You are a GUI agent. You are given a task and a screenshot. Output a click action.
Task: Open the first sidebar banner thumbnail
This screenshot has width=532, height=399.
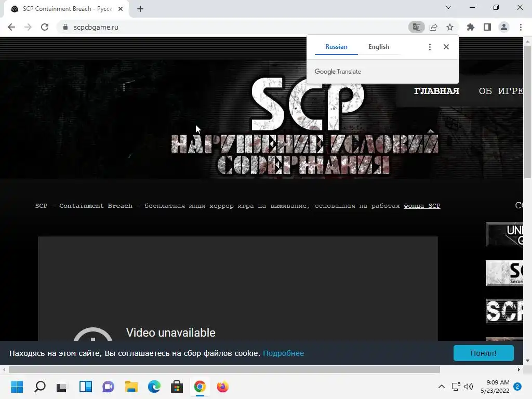click(x=504, y=234)
